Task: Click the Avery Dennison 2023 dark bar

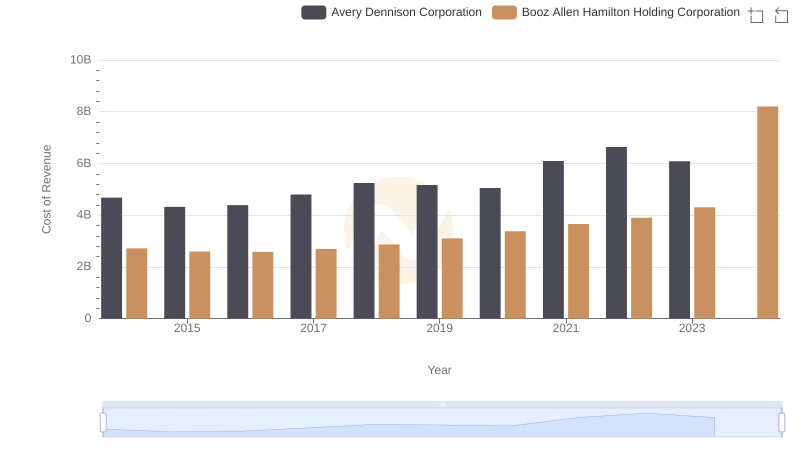Action: pyautogui.click(x=680, y=240)
